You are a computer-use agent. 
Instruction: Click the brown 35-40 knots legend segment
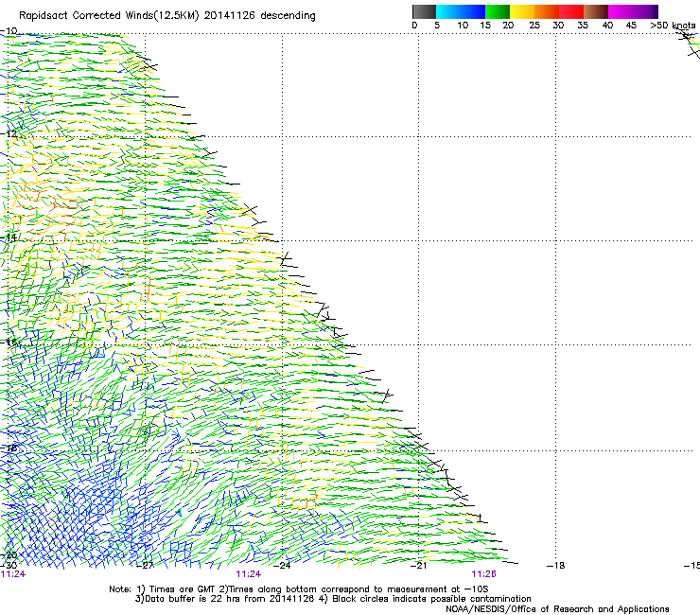click(596, 11)
